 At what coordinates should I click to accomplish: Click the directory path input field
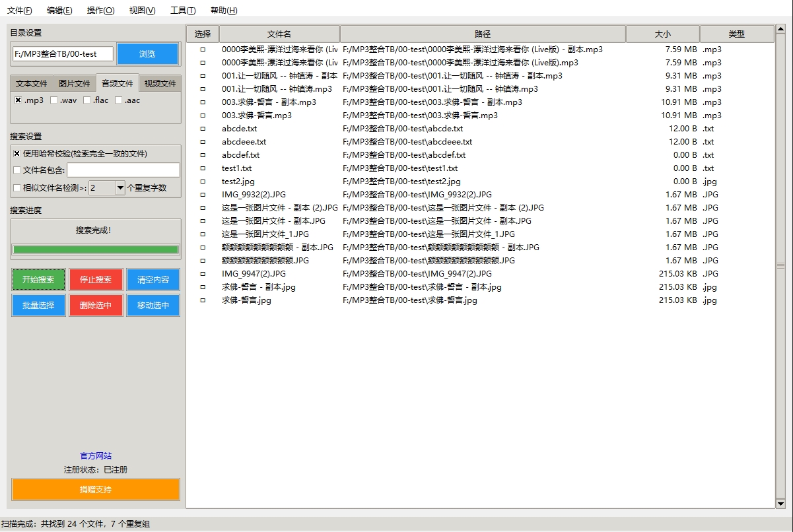(x=61, y=53)
